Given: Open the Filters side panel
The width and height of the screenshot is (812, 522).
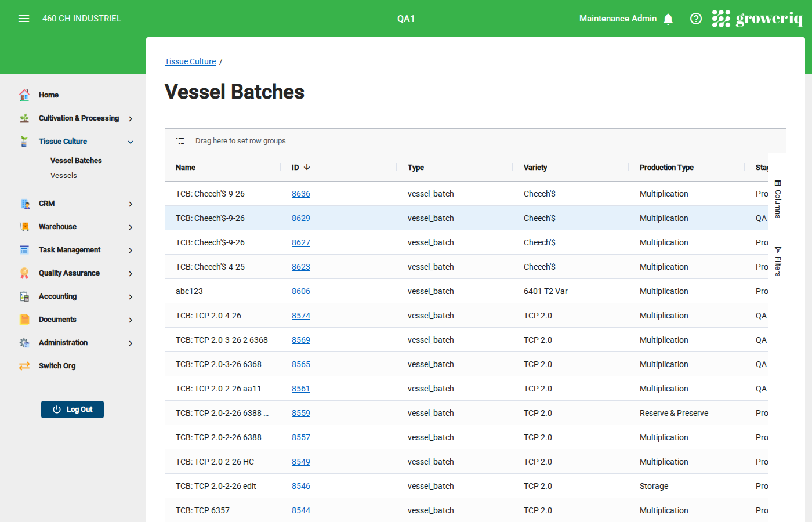Looking at the screenshot, I should point(778,261).
